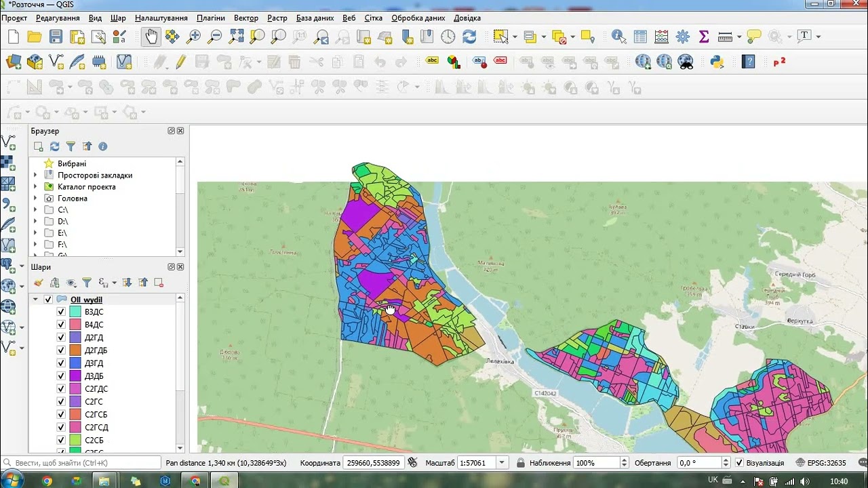Toggle the Д3БД category checkbox

pyautogui.click(x=61, y=376)
